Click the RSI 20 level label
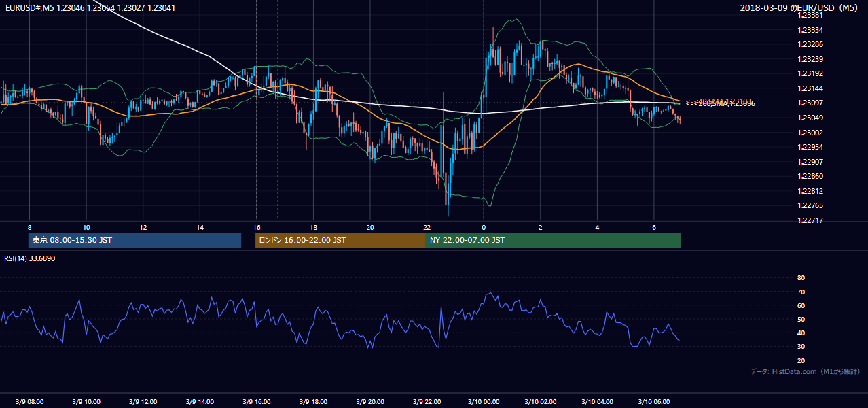Screen dimensions: 868x408 [x=801, y=360]
